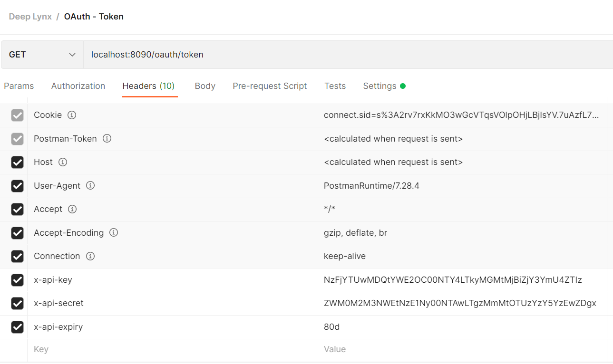The width and height of the screenshot is (613, 364).
Task: Disable the x-api-secret header checkbox
Action: (17, 303)
